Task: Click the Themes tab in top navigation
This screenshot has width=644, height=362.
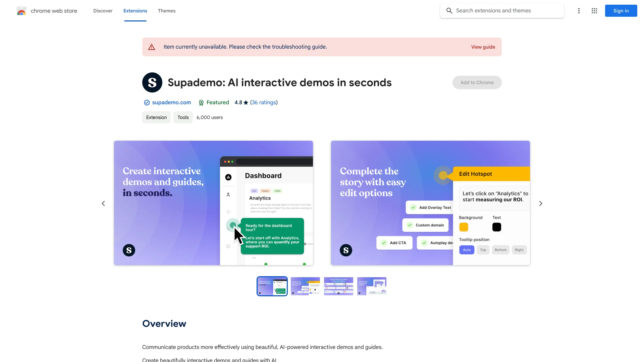Action: click(x=166, y=11)
